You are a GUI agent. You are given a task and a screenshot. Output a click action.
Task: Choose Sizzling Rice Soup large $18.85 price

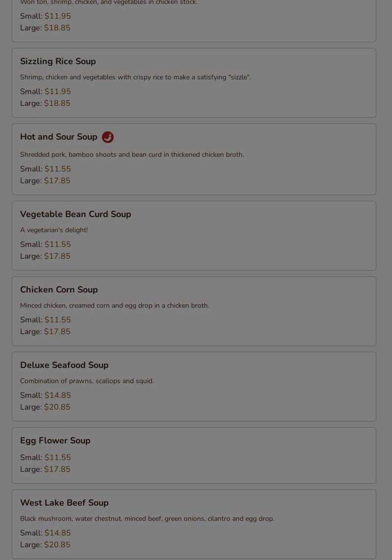[57, 103]
